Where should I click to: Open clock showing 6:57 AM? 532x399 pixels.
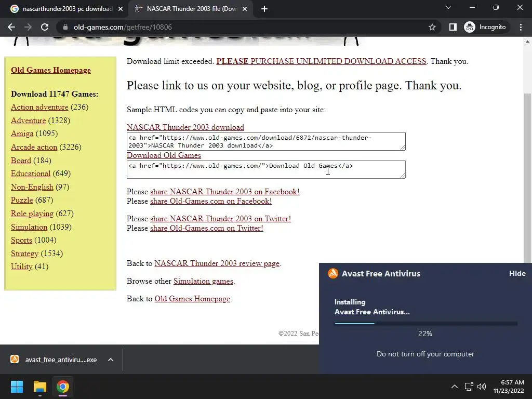[509, 387]
